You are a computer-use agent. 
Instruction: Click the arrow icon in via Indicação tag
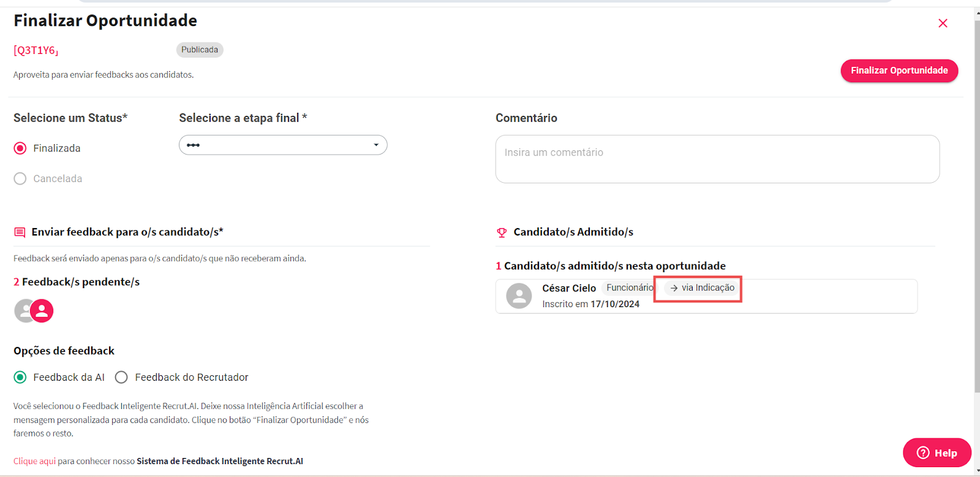point(674,288)
